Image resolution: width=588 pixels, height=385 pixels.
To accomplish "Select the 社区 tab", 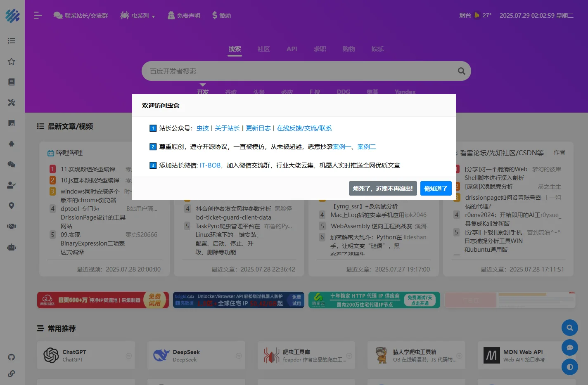I will [263, 49].
